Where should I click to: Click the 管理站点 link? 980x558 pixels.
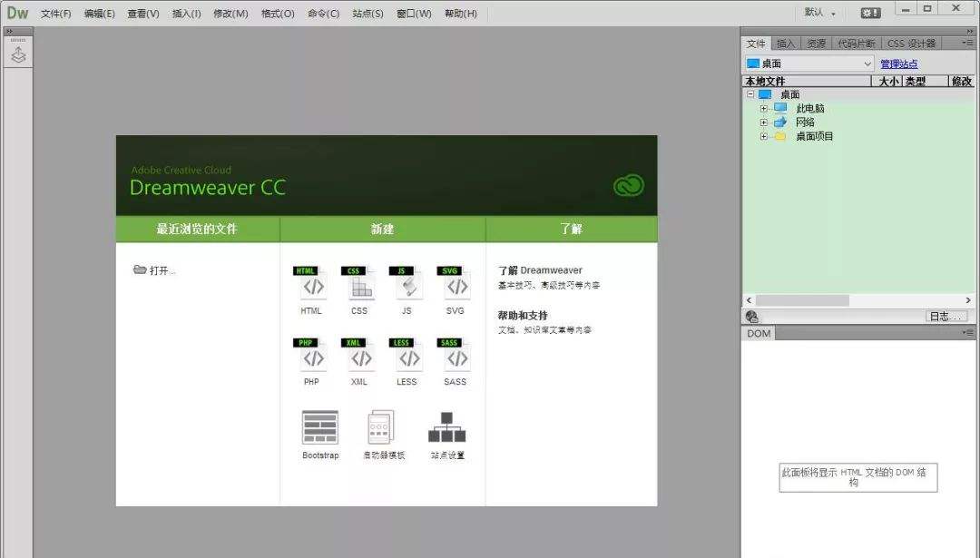coord(898,64)
